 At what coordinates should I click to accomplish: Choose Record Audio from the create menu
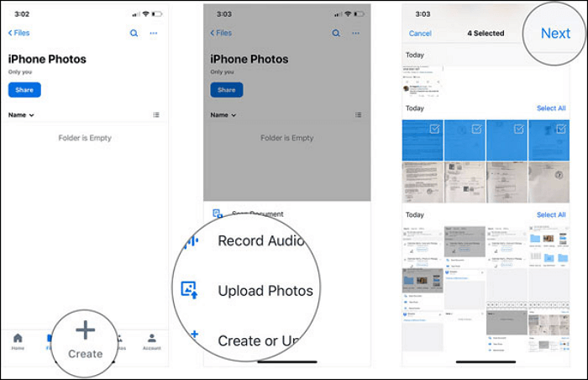(261, 240)
